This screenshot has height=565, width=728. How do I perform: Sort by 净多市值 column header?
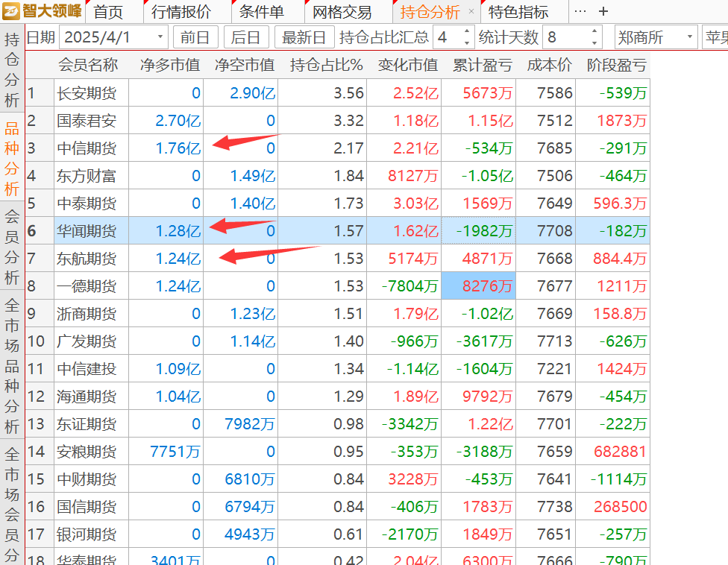pos(170,65)
